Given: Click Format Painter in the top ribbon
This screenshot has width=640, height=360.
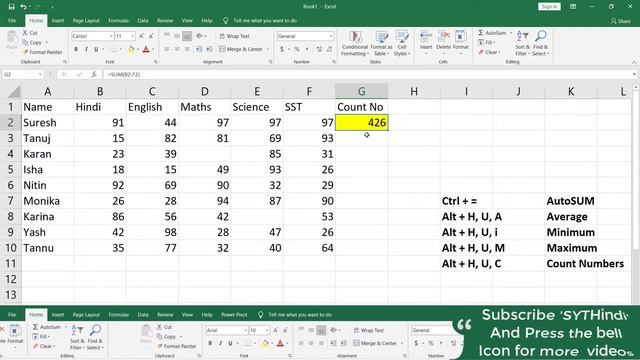Looking at the screenshot, I should click(x=42, y=52).
